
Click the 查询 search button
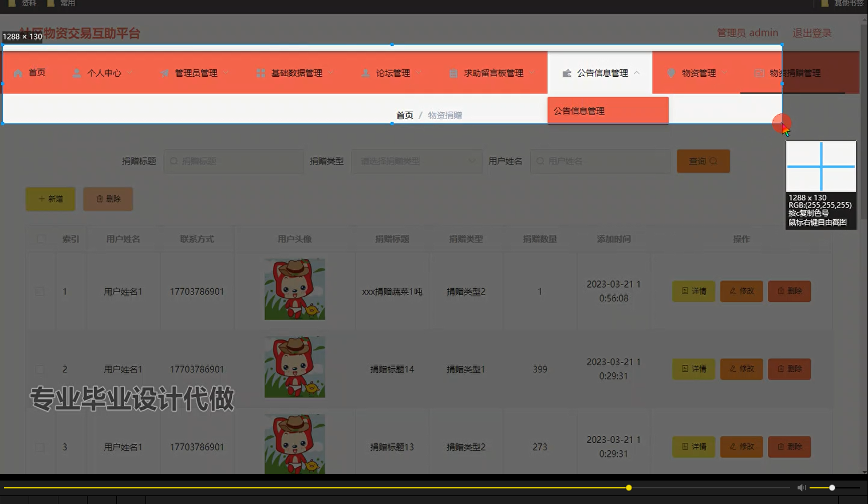pyautogui.click(x=703, y=162)
